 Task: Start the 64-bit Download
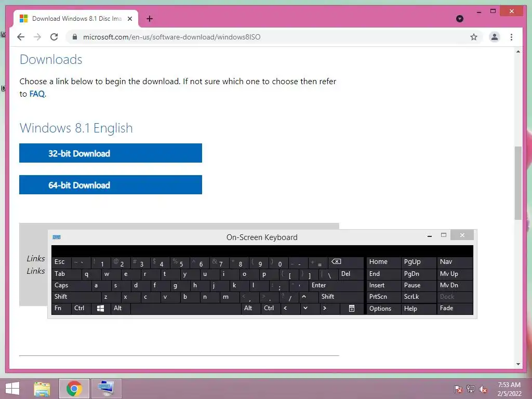(x=111, y=184)
